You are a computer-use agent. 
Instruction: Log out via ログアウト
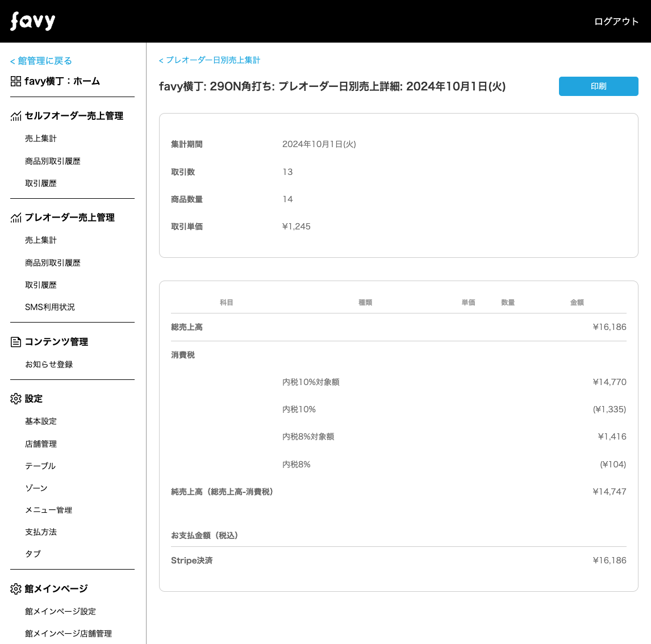[616, 22]
